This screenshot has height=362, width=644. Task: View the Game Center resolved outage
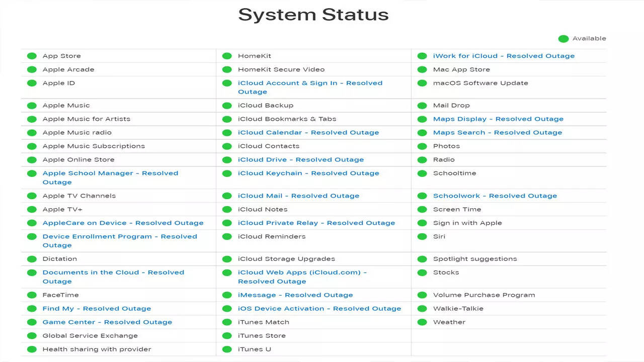click(x=107, y=322)
